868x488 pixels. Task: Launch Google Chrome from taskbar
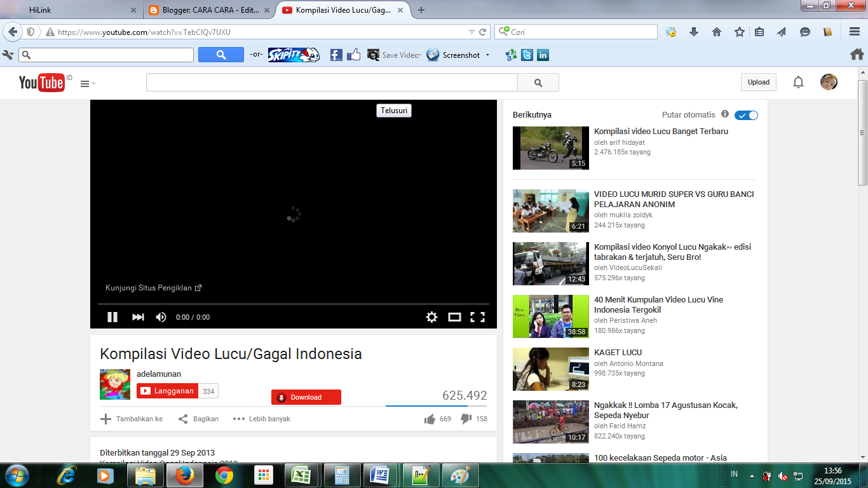pos(224,475)
